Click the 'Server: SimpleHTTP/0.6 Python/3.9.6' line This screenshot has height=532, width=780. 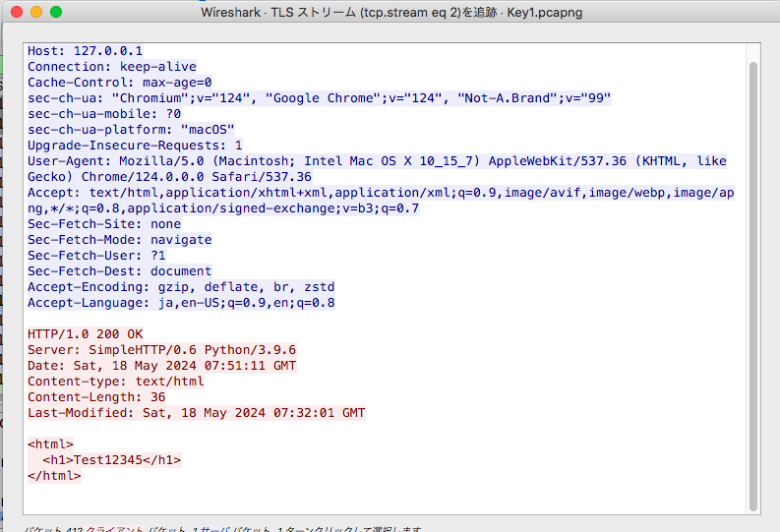tap(161, 350)
